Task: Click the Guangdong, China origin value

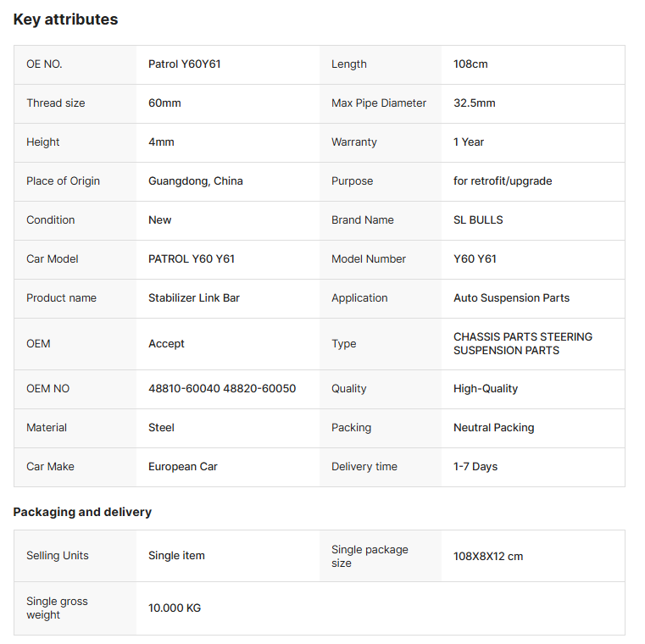Action: pos(196,181)
